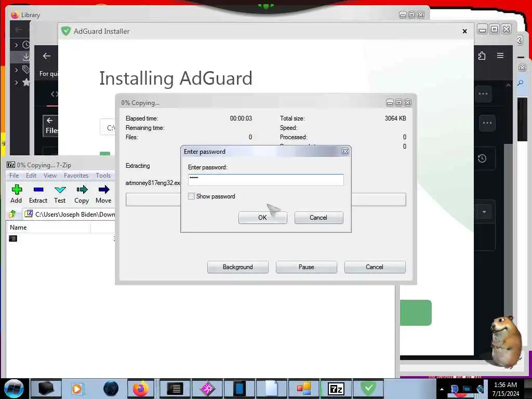Enable the Show password checkbox
Screen dimensions: 532x399
[191, 196]
